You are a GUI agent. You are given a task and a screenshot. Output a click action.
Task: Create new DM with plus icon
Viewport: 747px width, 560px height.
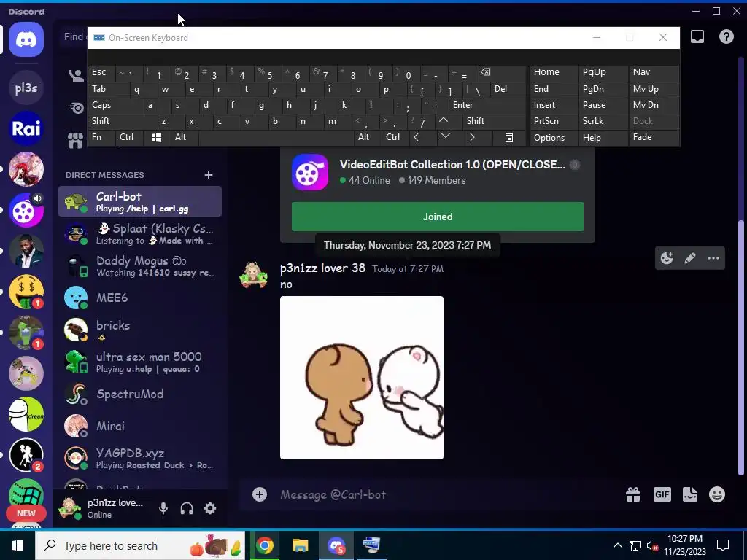(209, 175)
